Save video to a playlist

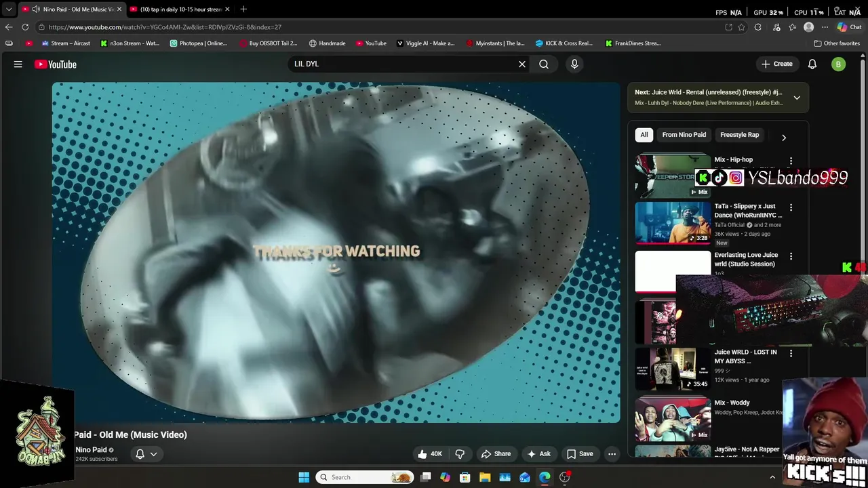pyautogui.click(x=580, y=454)
